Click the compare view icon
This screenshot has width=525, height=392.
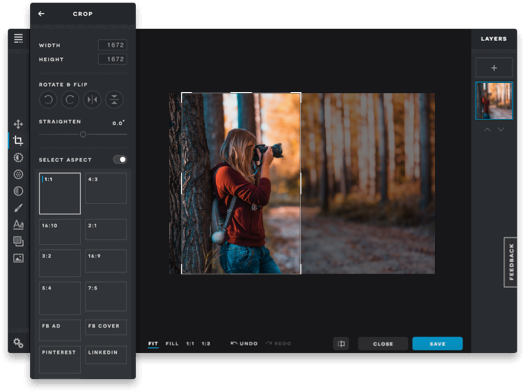coord(341,344)
